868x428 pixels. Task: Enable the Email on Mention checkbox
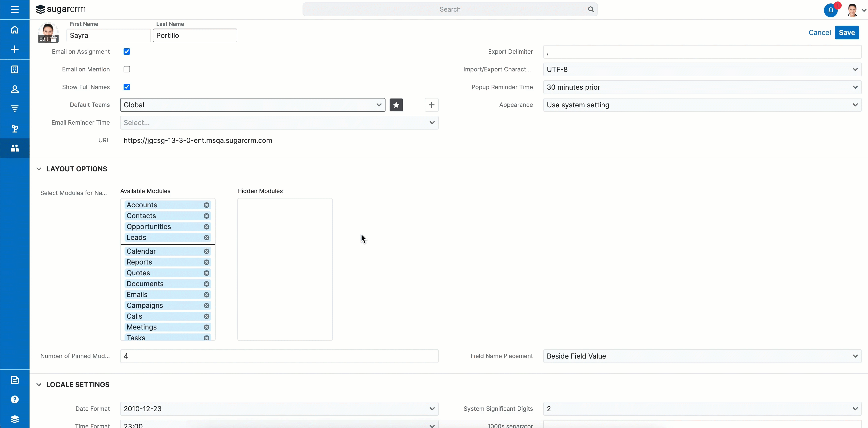(x=127, y=69)
